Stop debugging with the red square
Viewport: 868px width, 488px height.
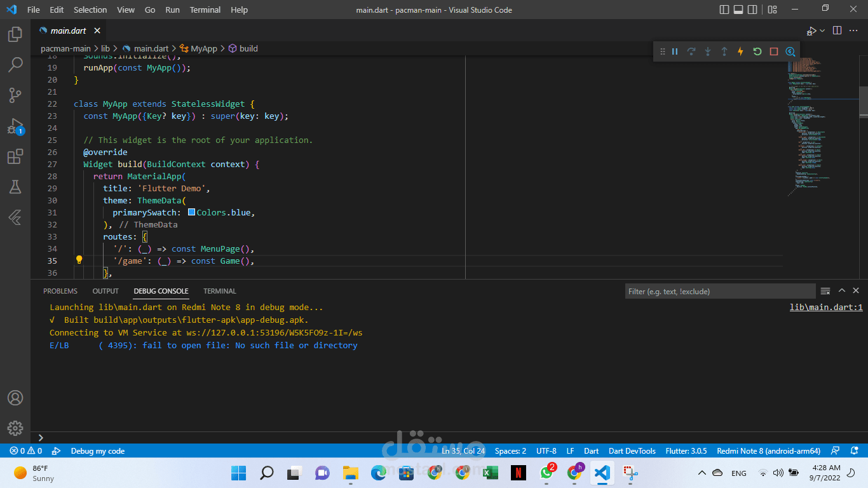[x=773, y=51]
